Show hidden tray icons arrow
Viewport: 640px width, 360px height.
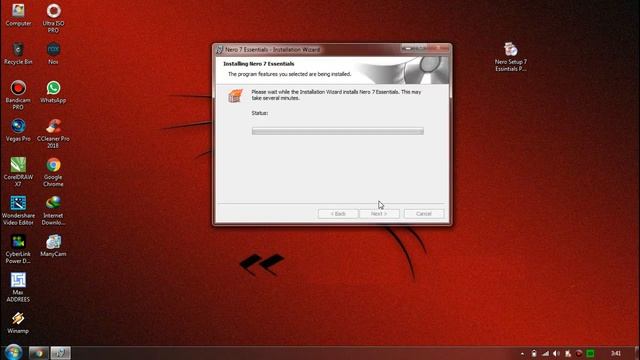click(522, 353)
